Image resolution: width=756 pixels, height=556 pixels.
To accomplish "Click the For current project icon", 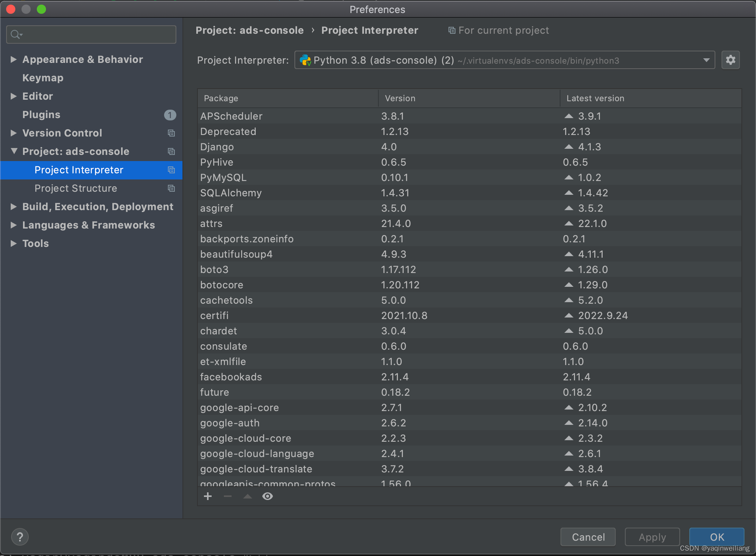I will tap(452, 30).
